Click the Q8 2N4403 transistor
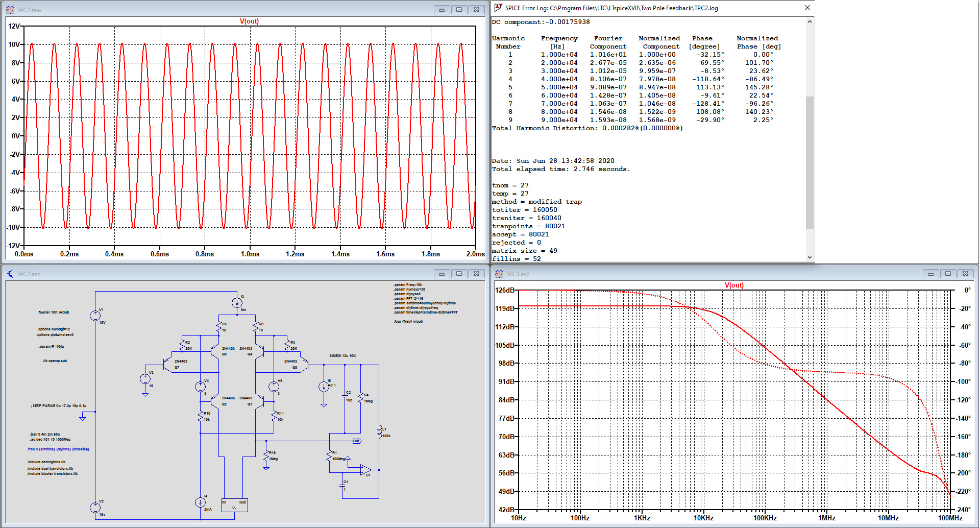This screenshot has width=980, height=528. tap(304, 364)
